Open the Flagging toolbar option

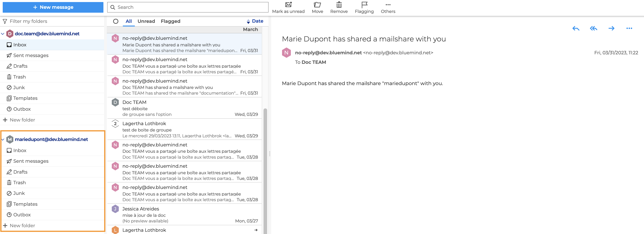point(364,7)
